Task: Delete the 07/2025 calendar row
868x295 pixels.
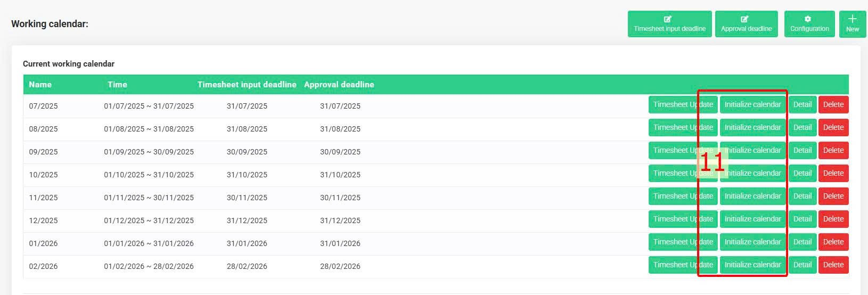Action: click(833, 105)
